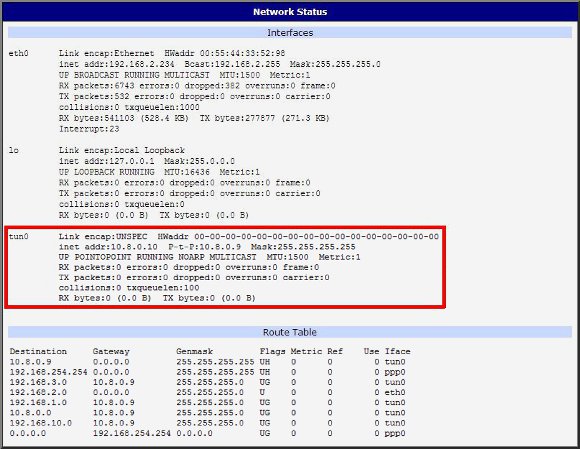This screenshot has width=580, height=449.
Task: Click the Genmask column header
Action: pos(195,351)
